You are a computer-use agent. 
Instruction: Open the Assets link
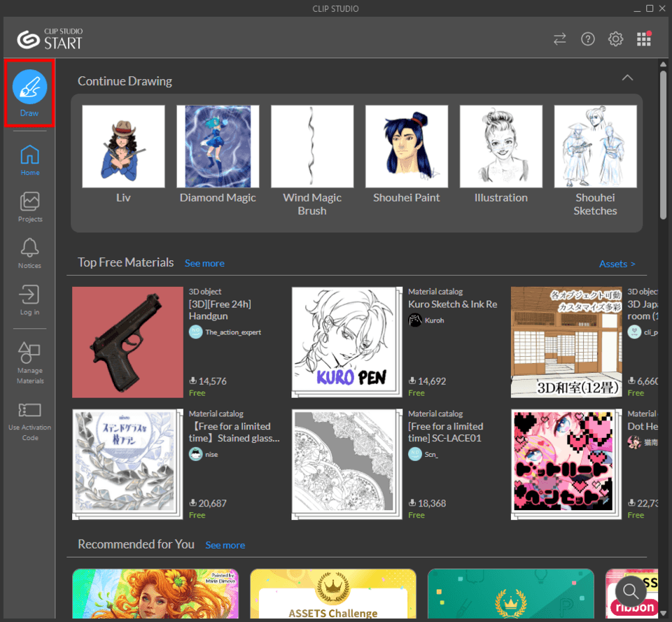pyautogui.click(x=617, y=264)
